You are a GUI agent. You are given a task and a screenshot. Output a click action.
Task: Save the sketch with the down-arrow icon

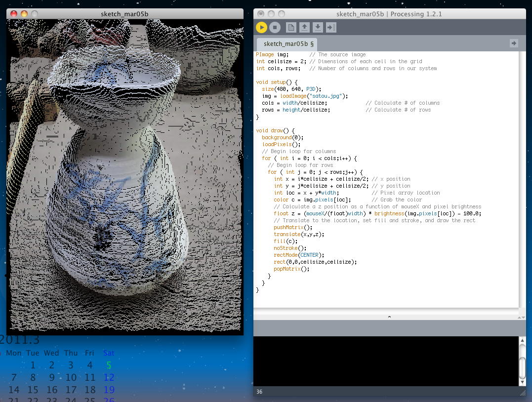[x=318, y=28]
